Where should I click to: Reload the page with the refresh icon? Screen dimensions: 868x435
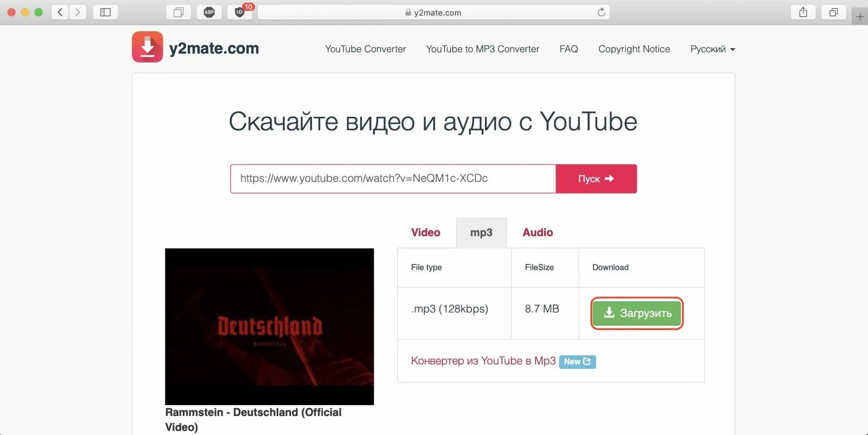click(x=601, y=12)
